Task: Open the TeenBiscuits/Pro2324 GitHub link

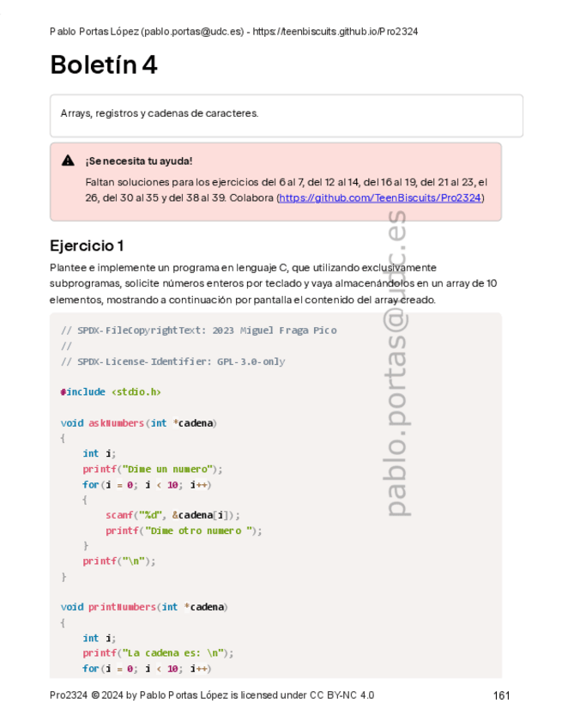Action: [381, 197]
